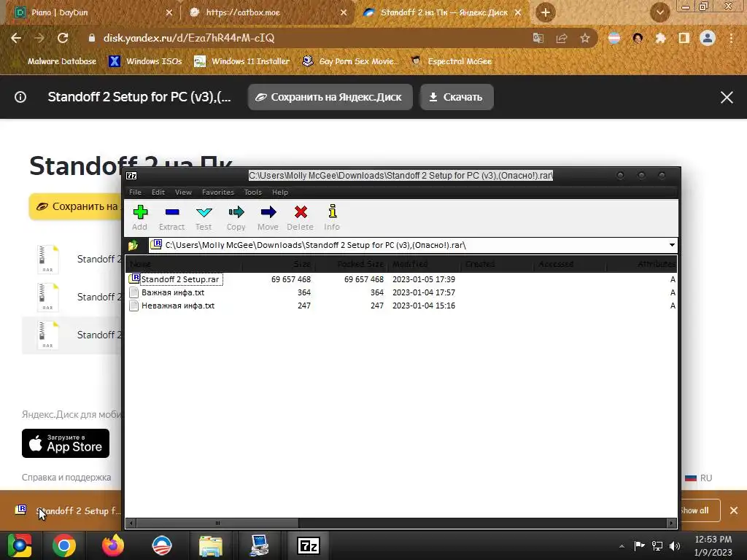The height and width of the screenshot is (560, 747).
Task: Click the App Store download badge
Action: 66,443
